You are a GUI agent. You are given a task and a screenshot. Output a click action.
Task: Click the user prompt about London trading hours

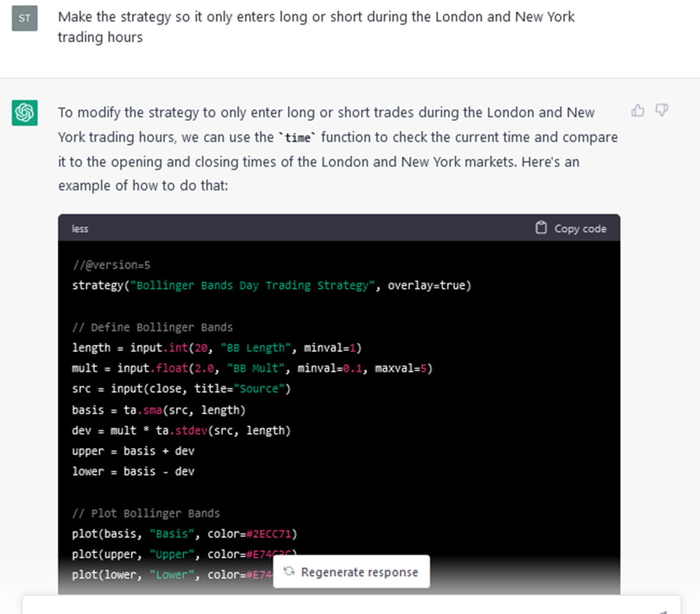(316, 27)
